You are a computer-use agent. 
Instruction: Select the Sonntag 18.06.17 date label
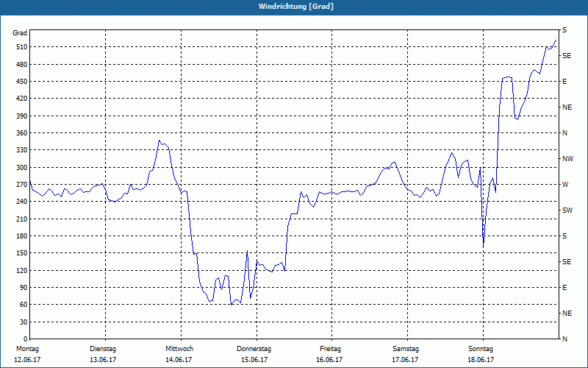click(x=481, y=354)
